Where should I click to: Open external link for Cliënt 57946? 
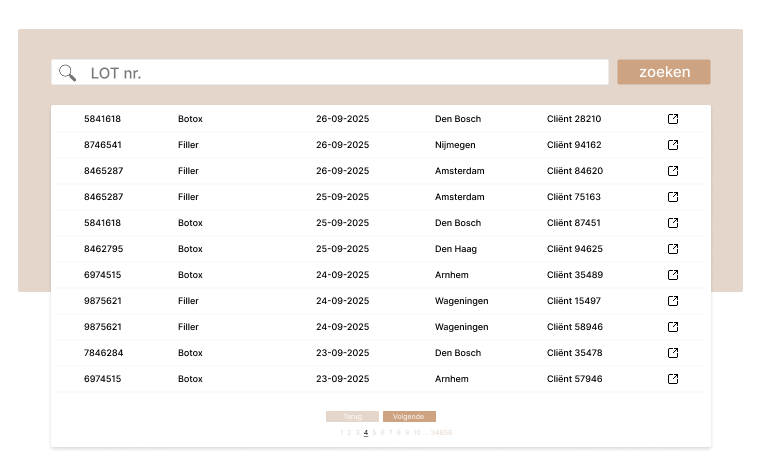[673, 379]
